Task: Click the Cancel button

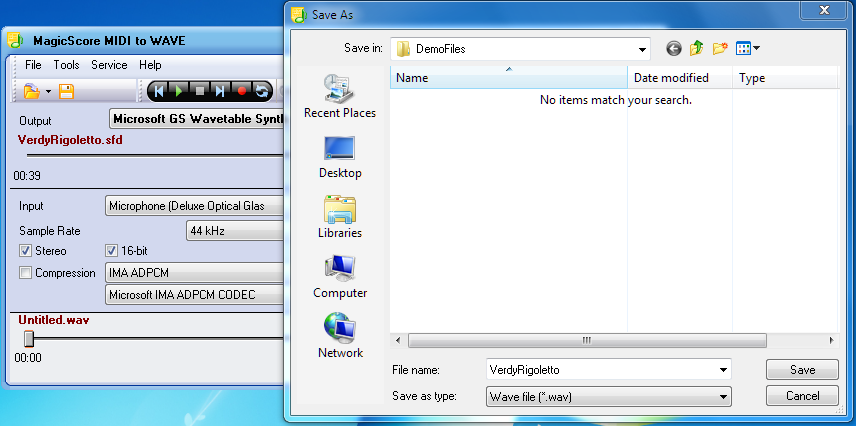Action: pos(802,396)
